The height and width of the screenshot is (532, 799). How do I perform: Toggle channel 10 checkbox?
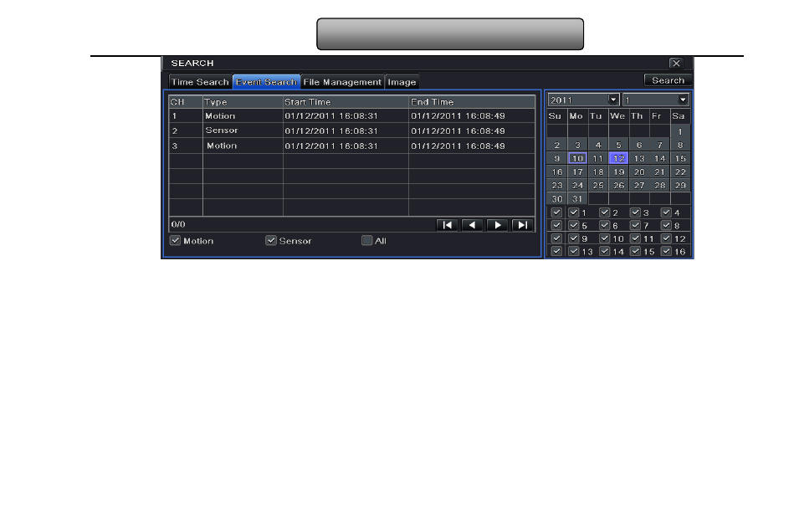(605, 238)
